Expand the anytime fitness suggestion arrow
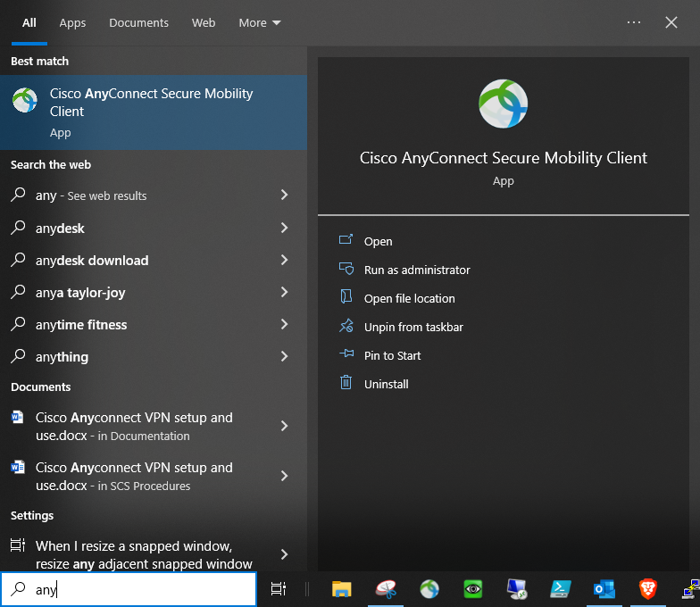Screen dimensions: 700x607 point(284,324)
